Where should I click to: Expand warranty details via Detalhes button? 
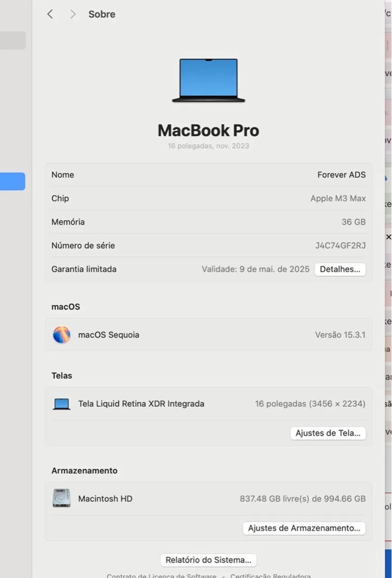point(340,269)
